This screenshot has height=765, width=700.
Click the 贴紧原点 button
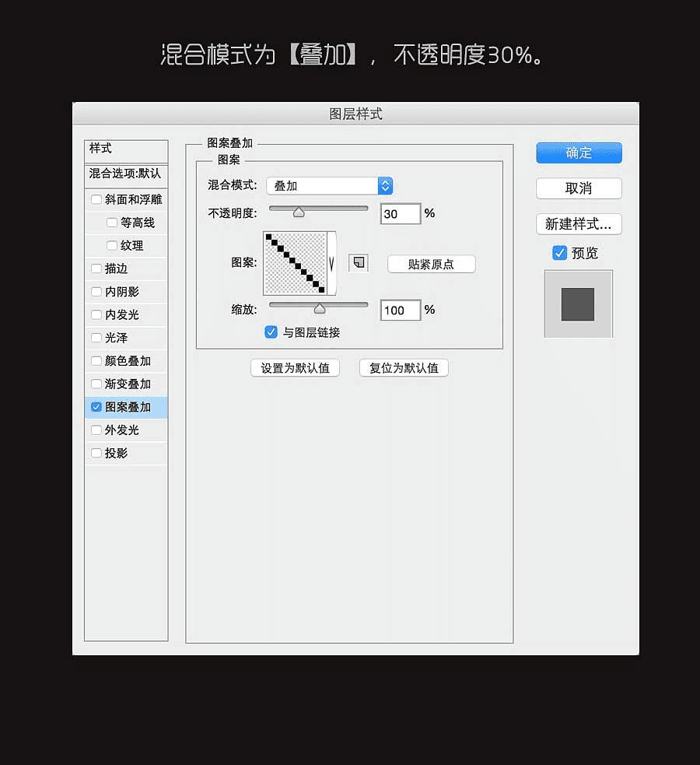[432, 264]
